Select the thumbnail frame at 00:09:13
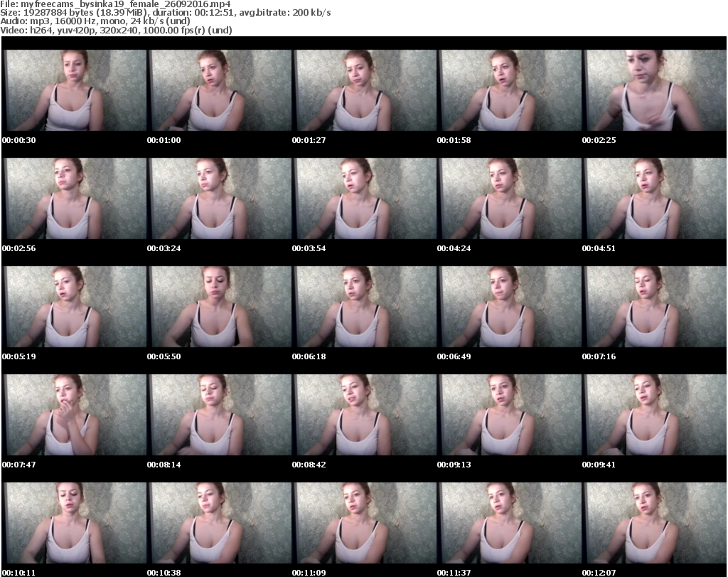Viewport: 728px width, 577px height. [x=509, y=415]
